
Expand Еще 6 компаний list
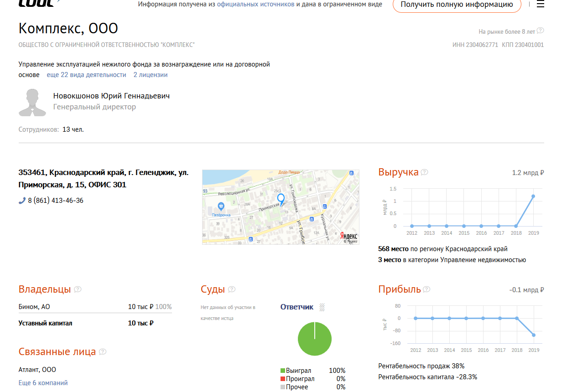pyautogui.click(x=43, y=383)
